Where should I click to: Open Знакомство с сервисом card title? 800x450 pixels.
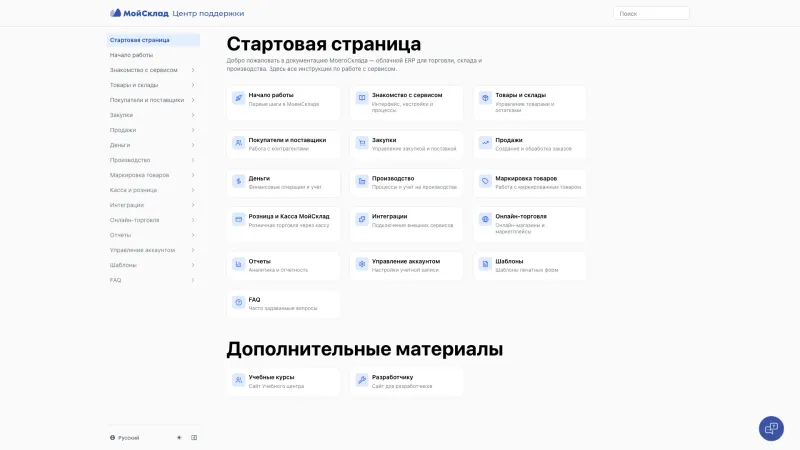pos(407,95)
